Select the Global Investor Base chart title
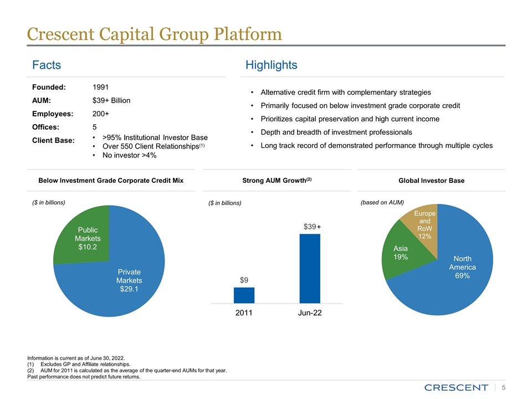This screenshot has height=399, width=532. click(431, 181)
